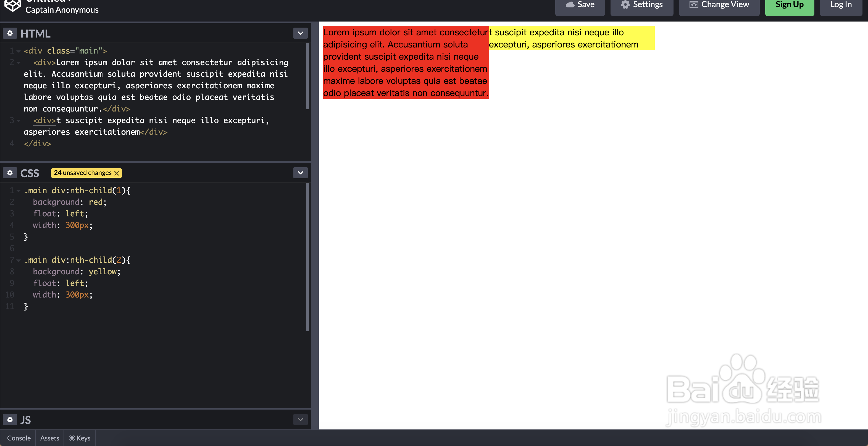Fold CSS rule at line 1
868x446 pixels.
click(19, 191)
